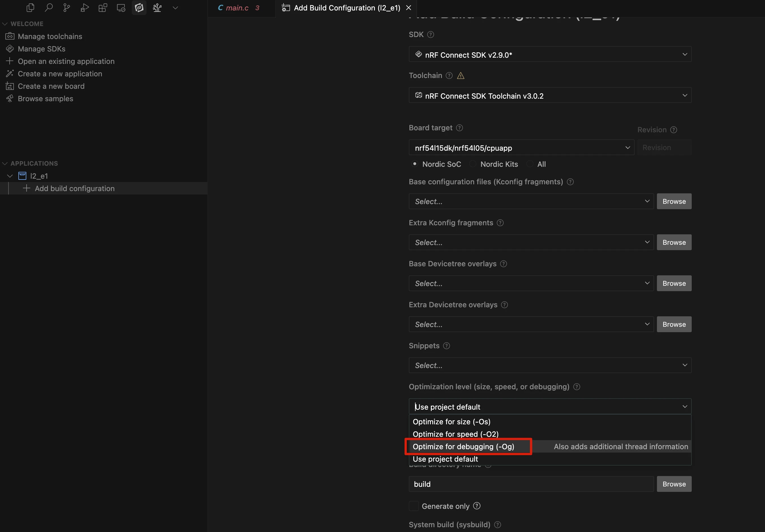765x532 pixels.
Task: Choose Optimize for debugging (-Og) option
Action: (463, 446)
